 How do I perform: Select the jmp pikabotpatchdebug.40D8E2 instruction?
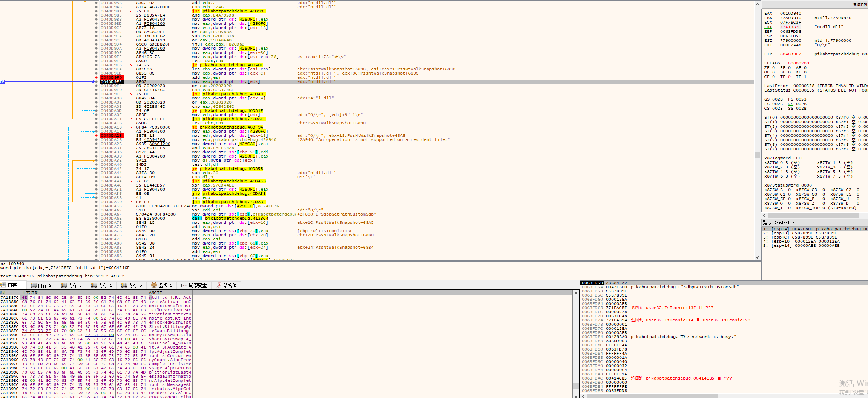229,119
